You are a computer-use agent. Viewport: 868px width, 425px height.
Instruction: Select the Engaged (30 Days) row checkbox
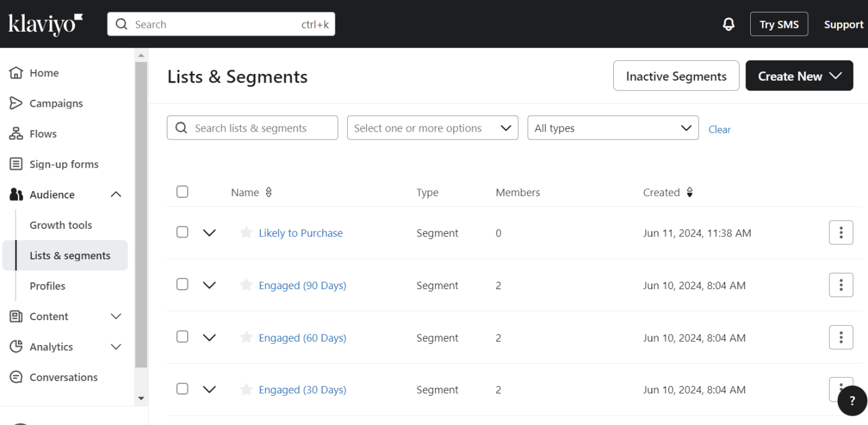pos(182,389)
